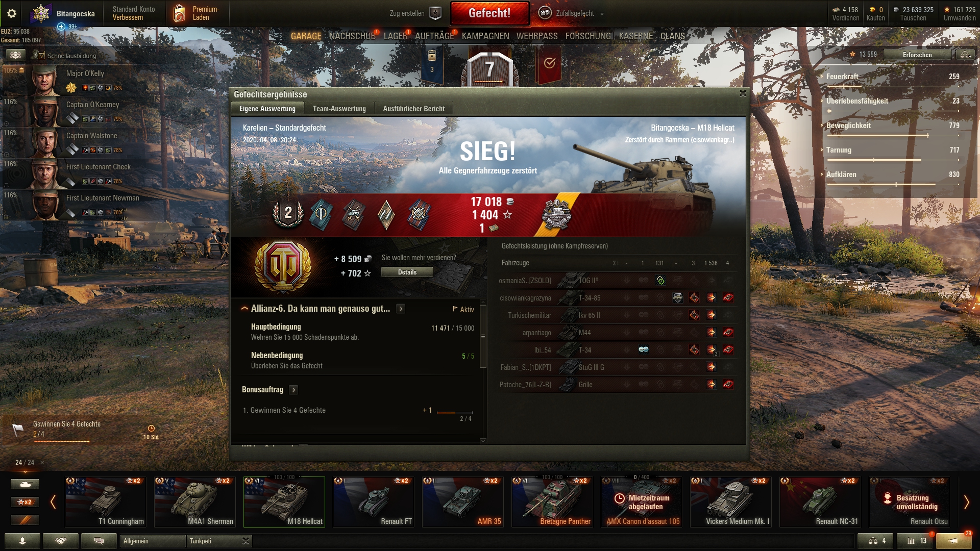Click the platoon badge next to Zug erstellen
This screenshot has height=551, width=980.
point(435,13)
